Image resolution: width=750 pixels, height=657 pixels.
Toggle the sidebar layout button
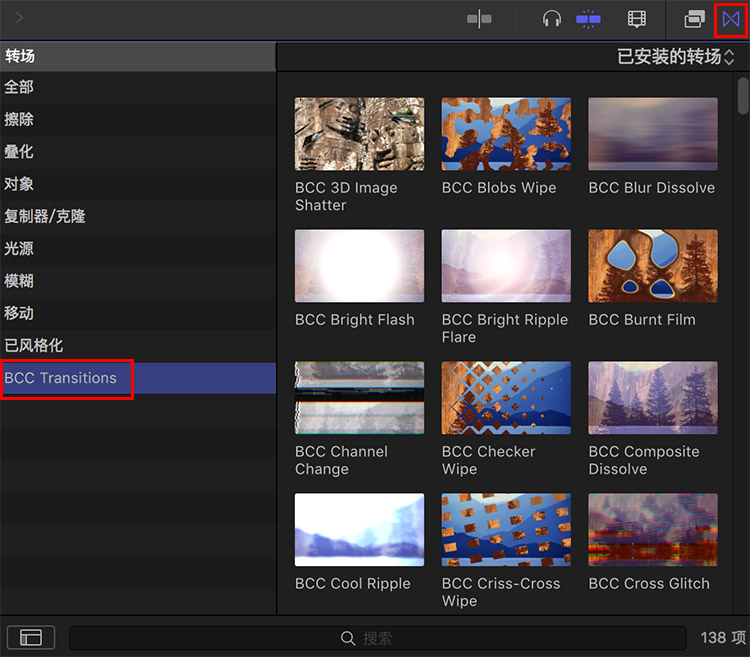coord(31,637)
